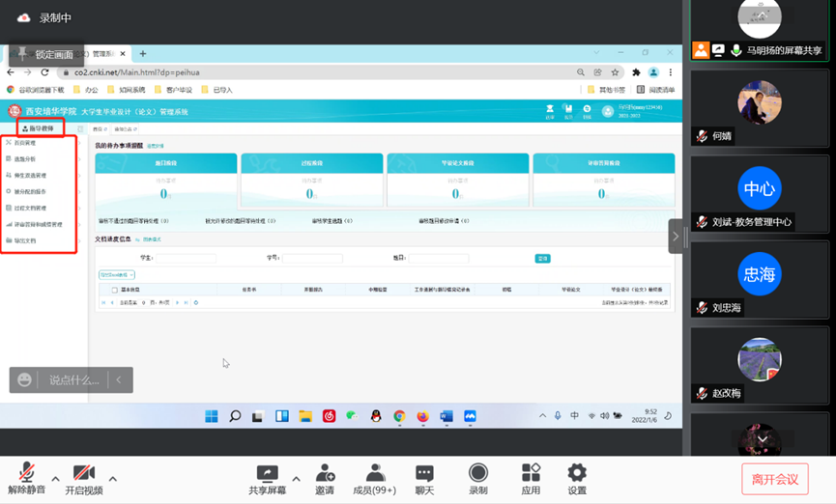Click the Windows Start icon in taskbar
The width and height of the screenshot is (836, 504).
click(x=211, y=416)
